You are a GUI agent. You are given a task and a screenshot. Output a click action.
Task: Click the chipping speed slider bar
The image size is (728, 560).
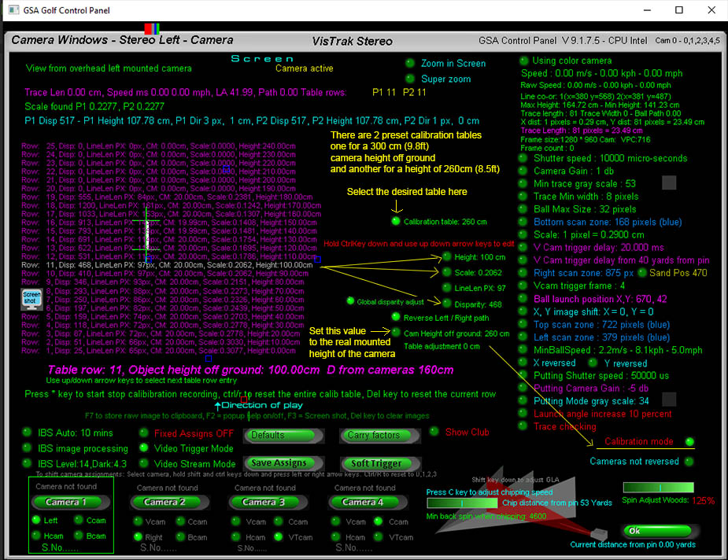(x=461, y=505)
